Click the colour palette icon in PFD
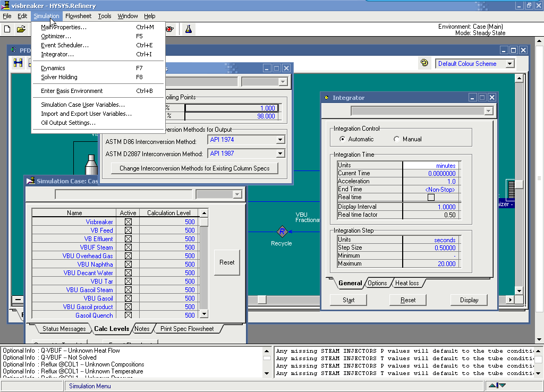The width and height of the screenshot is (544, 392). (x=424, y=63)
